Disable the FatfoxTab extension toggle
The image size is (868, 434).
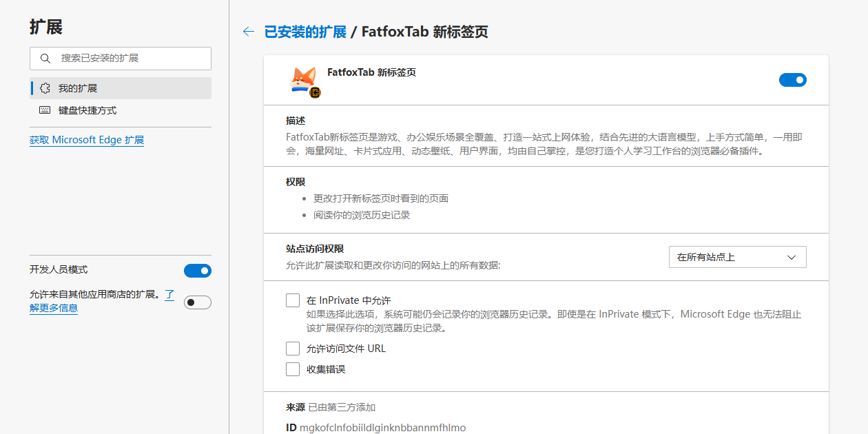pos(793,80)
